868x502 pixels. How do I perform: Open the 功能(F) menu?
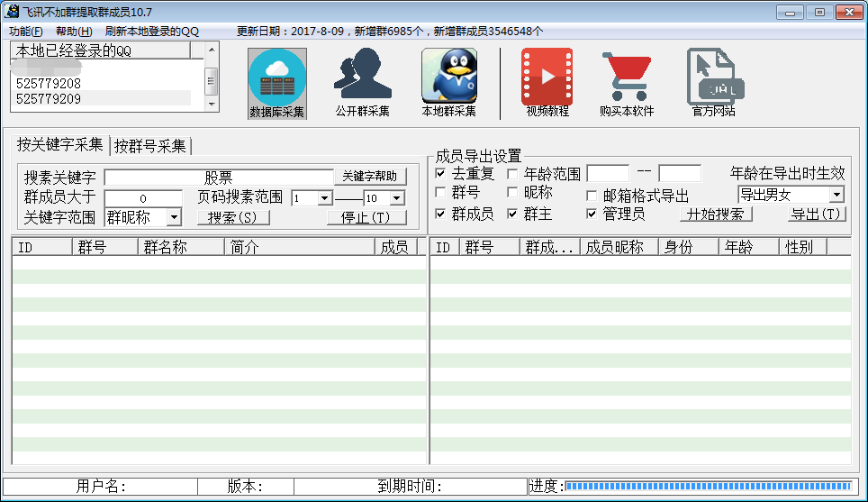[x=25, y=32]
